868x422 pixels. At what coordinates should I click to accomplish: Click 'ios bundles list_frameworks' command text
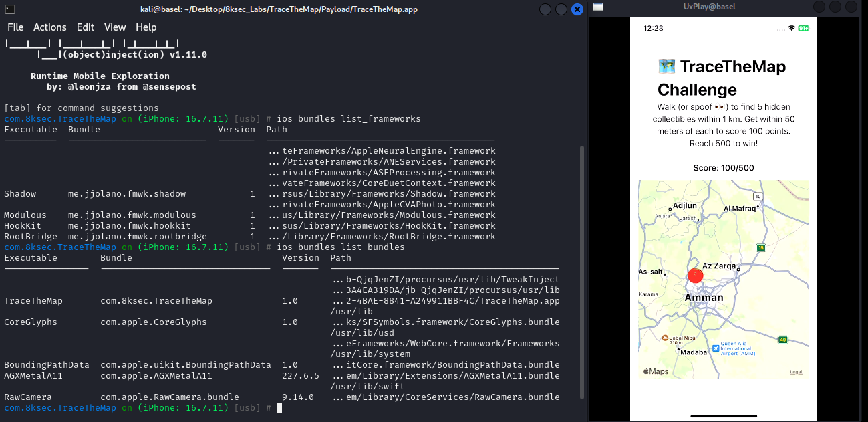(349, 118)
